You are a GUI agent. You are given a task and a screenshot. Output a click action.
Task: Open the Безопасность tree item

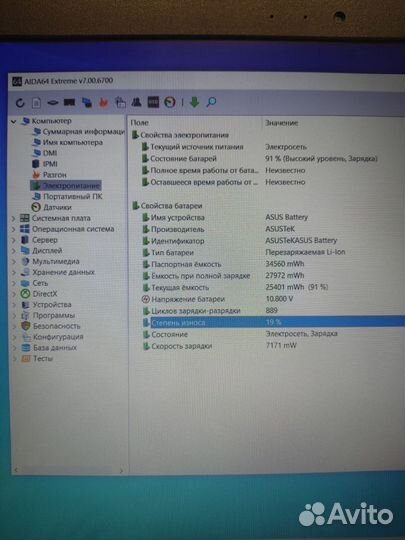pos(50,326)
